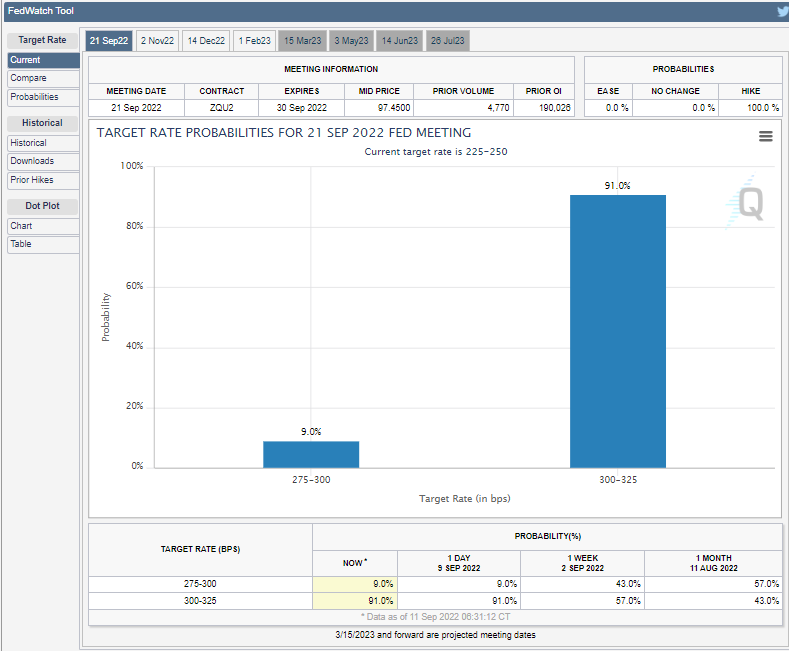
Task: Click the 1 MONTH 11 AUG 2022 header
Action: click(714, 563)
